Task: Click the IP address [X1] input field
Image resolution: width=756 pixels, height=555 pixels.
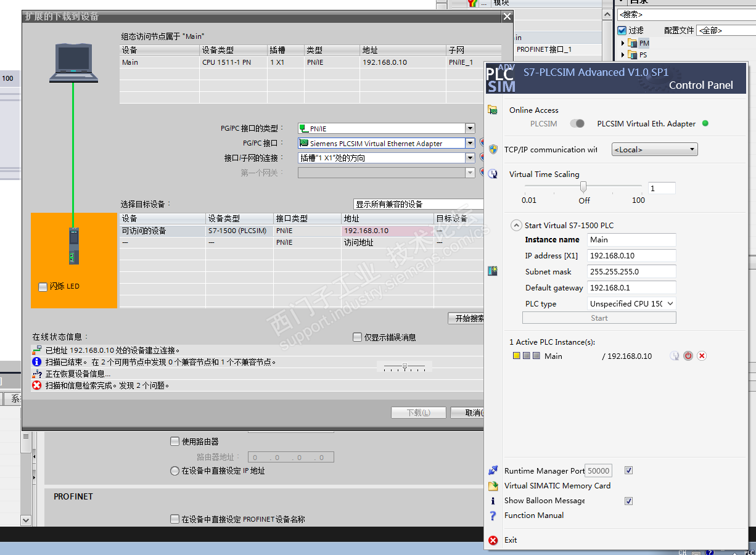Action: (x=632, y=256)
